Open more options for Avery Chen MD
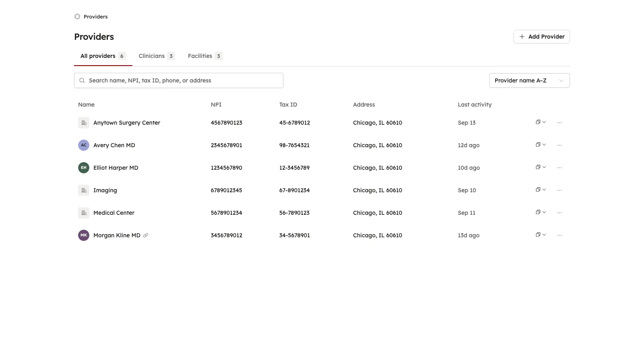This screenshot has width=644, height=362. pos(559,145)
